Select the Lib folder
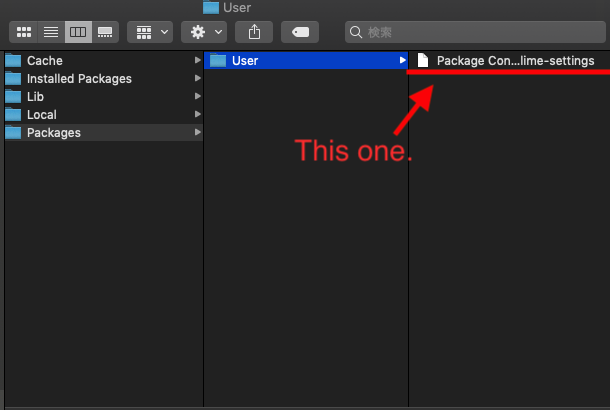Viewport: 610px width, 410px height. [104, 96]
